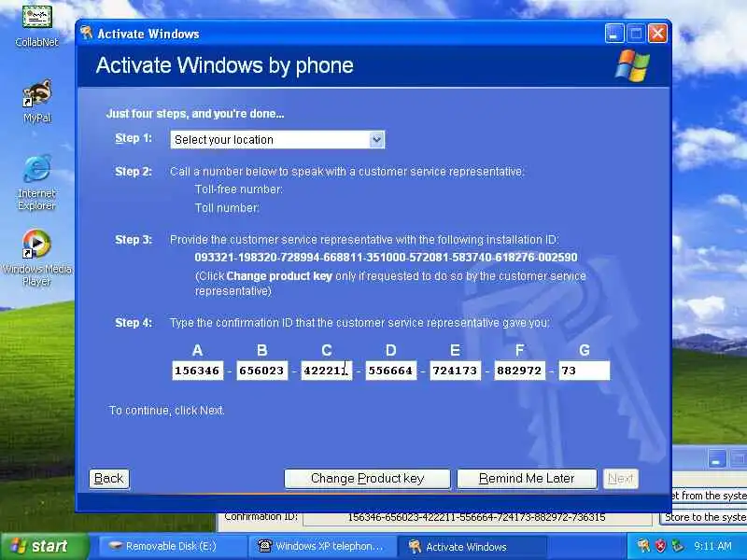The width and height of the screenshot is (747, 560).
Task: Minimize the background telephone window
Action: (x=716, y=459)
